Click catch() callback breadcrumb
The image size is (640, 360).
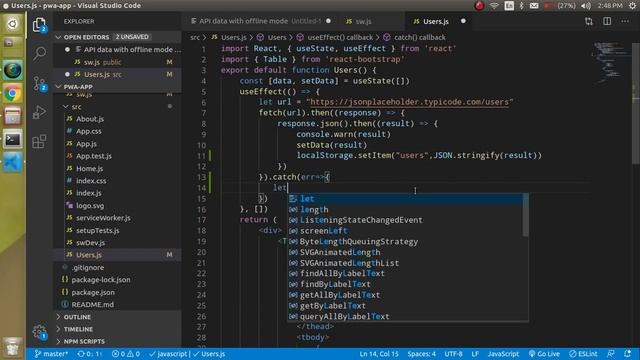tap(415, 38)
